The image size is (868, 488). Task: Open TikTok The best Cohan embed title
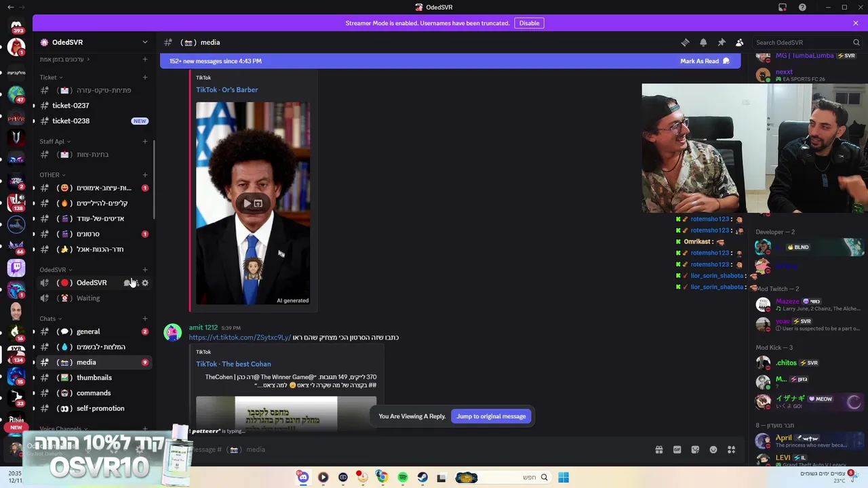233,364
